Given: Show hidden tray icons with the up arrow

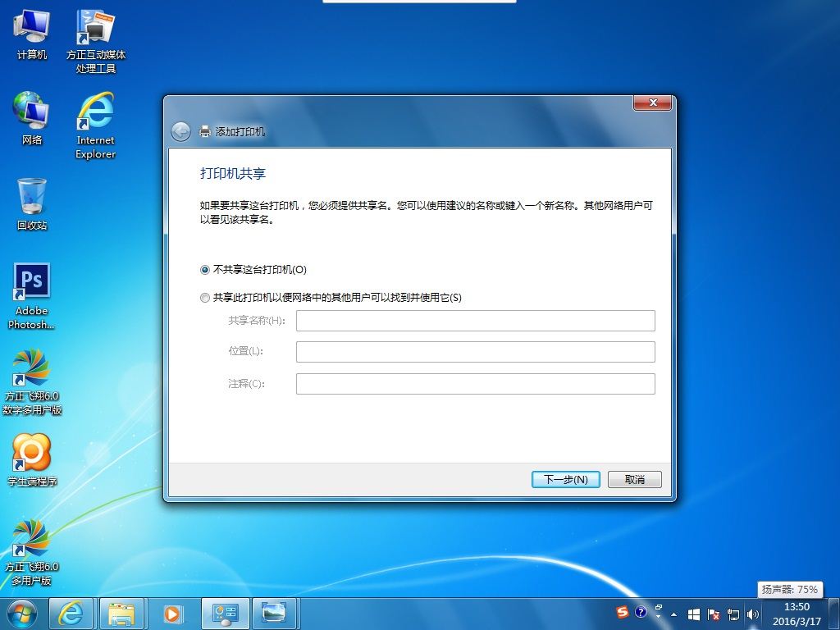Looking at the screenshot, I should (x=674, y=614).
